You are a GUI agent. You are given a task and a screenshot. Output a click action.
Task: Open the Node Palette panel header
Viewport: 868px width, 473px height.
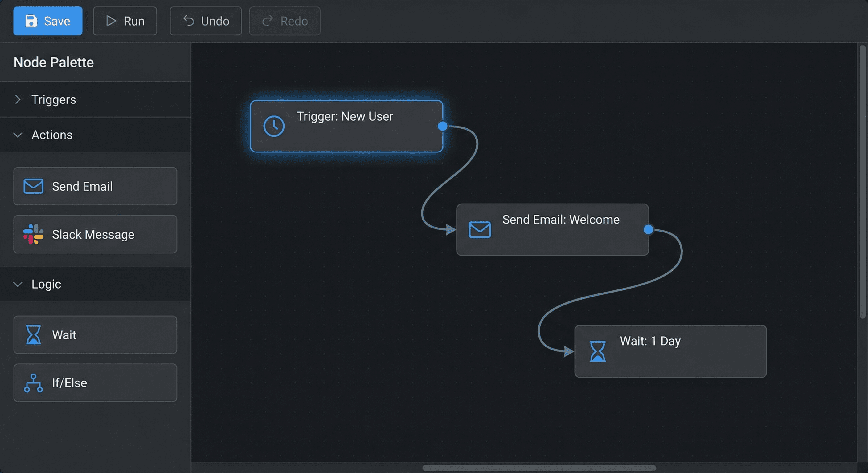54,62
